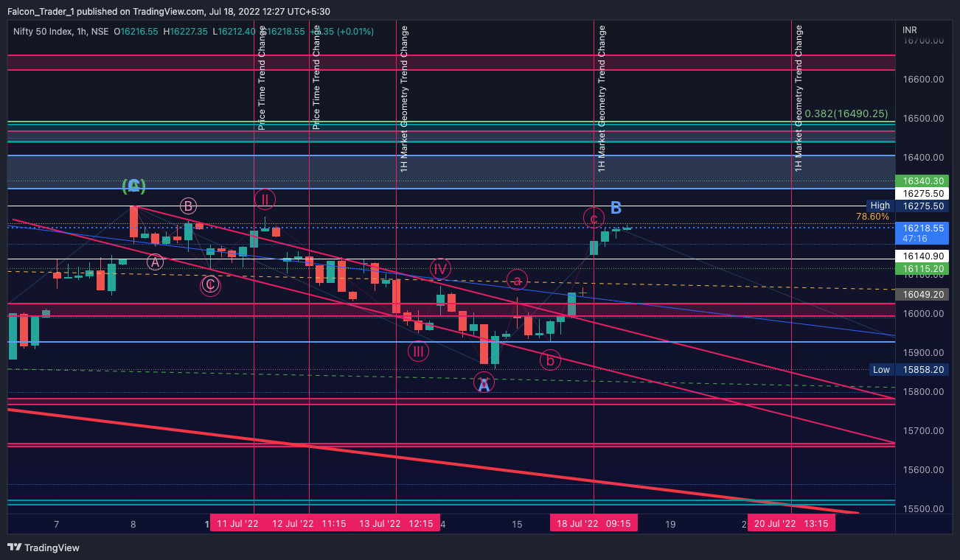Select the green (A) wave label near the July 8 high
Screen dimensions: 960x560
pos(133,186)
